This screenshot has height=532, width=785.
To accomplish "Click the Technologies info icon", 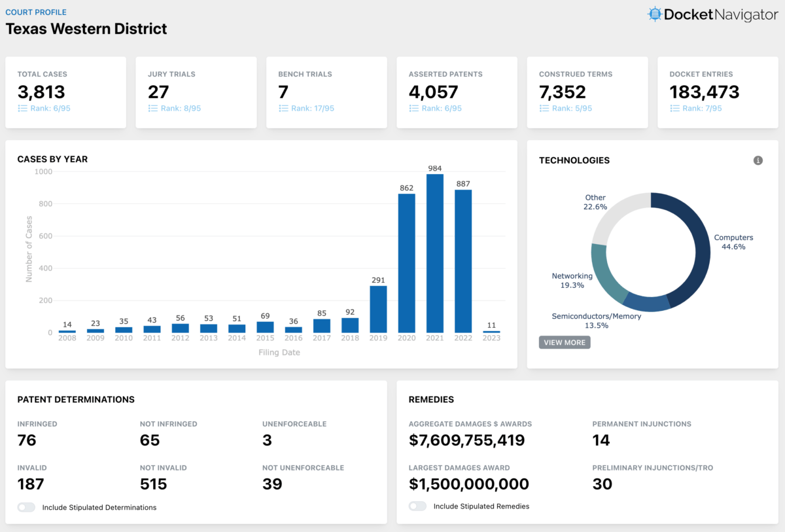I will [x=758, y=160].
